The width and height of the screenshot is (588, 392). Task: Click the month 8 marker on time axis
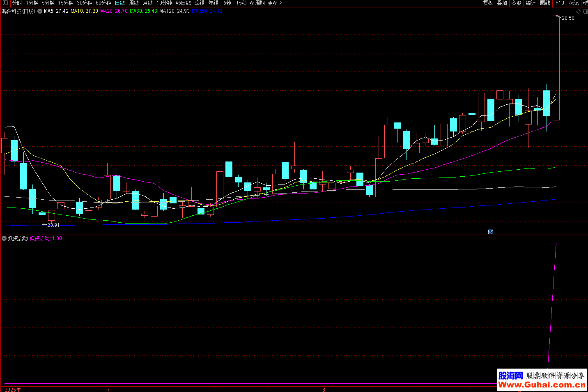pyautogui.click(x=324, y=390)
